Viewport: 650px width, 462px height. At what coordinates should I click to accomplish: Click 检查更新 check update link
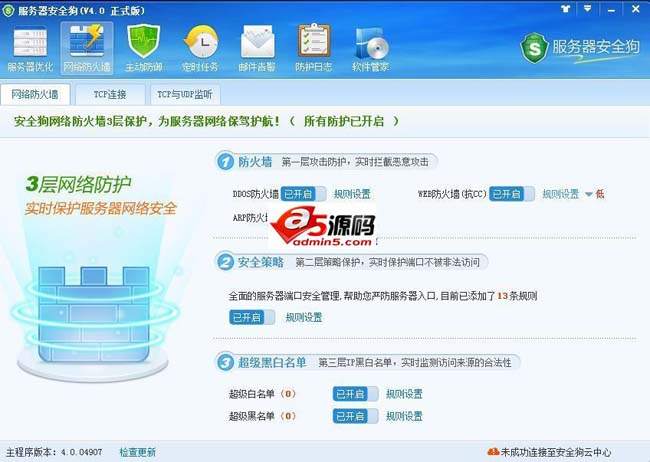[138, 452]
